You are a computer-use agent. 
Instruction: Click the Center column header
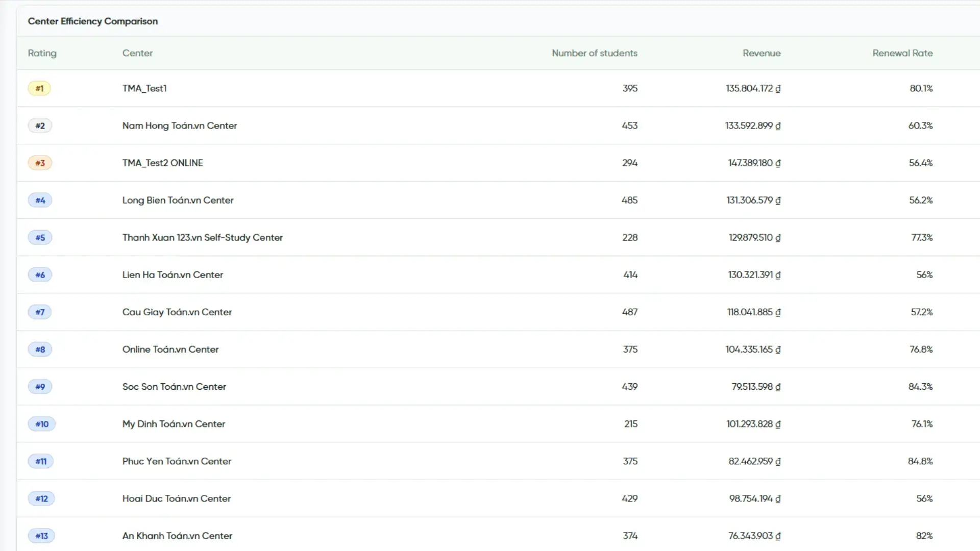(137, 53)
